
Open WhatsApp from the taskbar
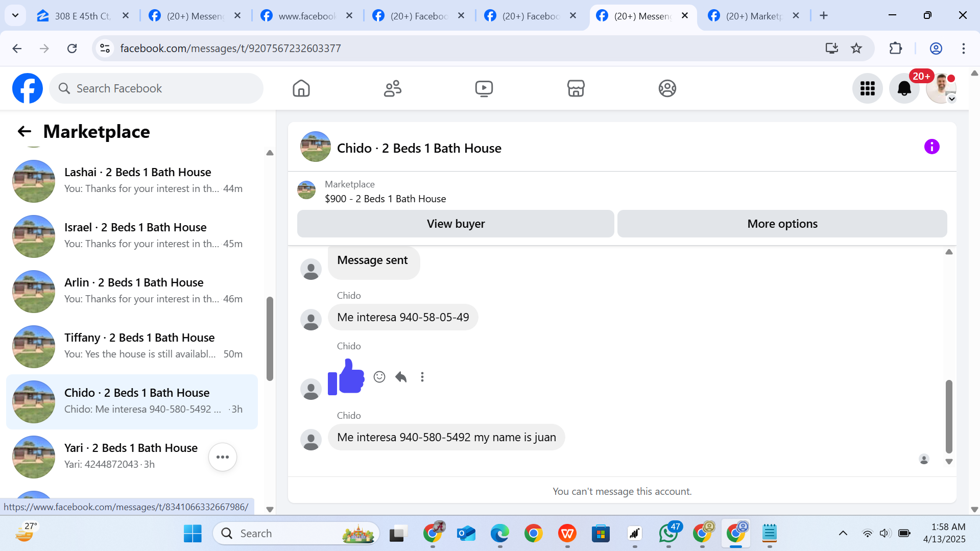[668, 534]
